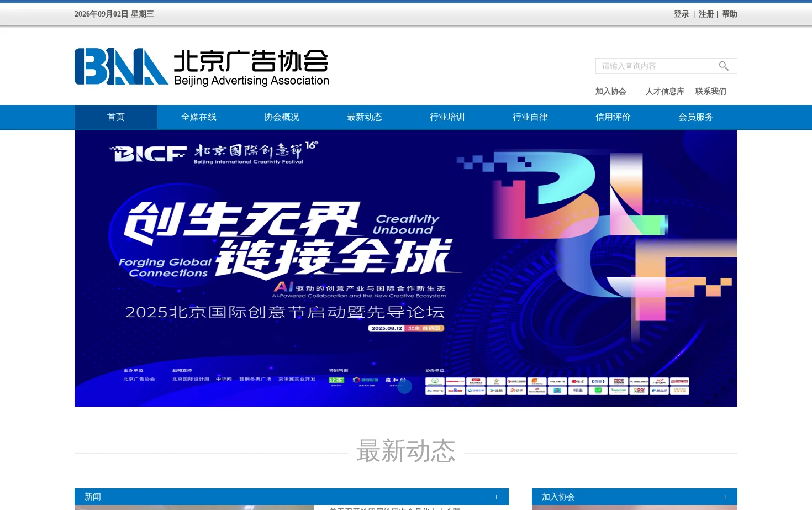Open the 行业自律 menu item
812x510 pixels.
point(530,117)
